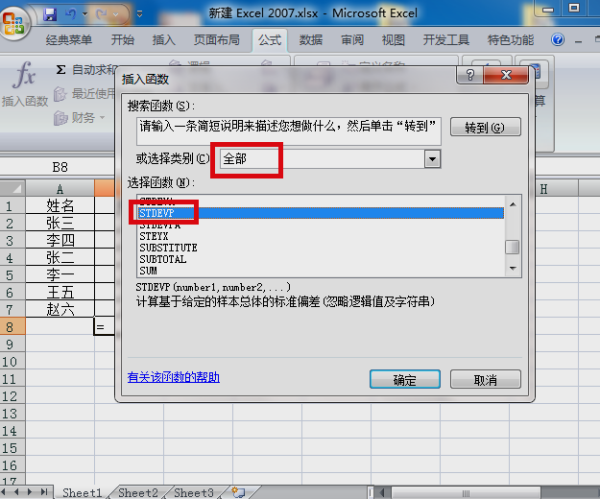Go to the first sheet navigation arrow

5,492
